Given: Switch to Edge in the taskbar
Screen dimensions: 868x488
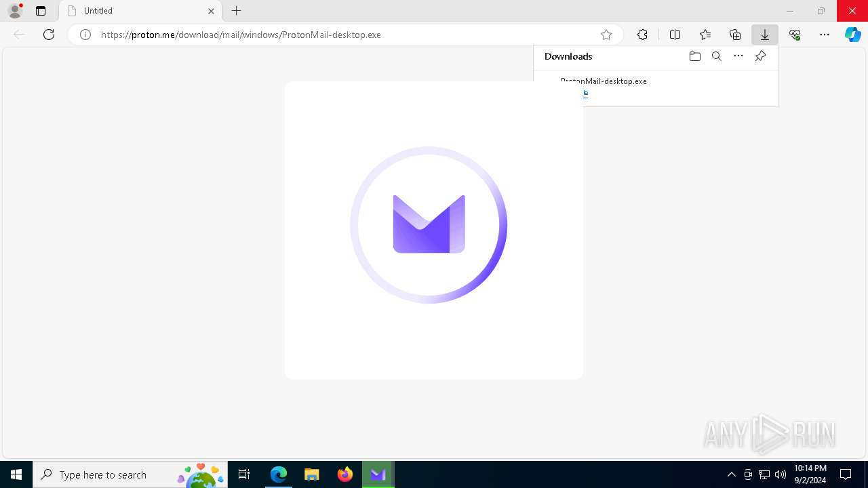Looking at the screenshot, I should pyautogui.click(x=279, y=474).
